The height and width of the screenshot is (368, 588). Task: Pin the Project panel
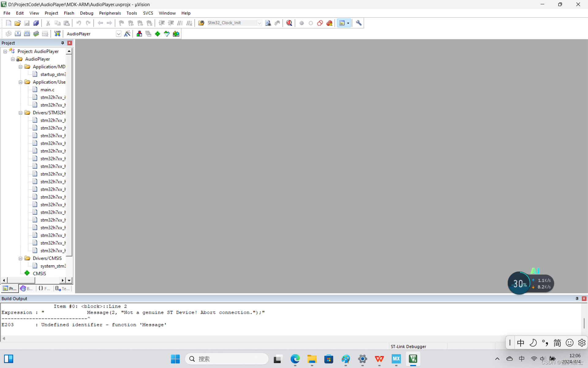[62, 43]
